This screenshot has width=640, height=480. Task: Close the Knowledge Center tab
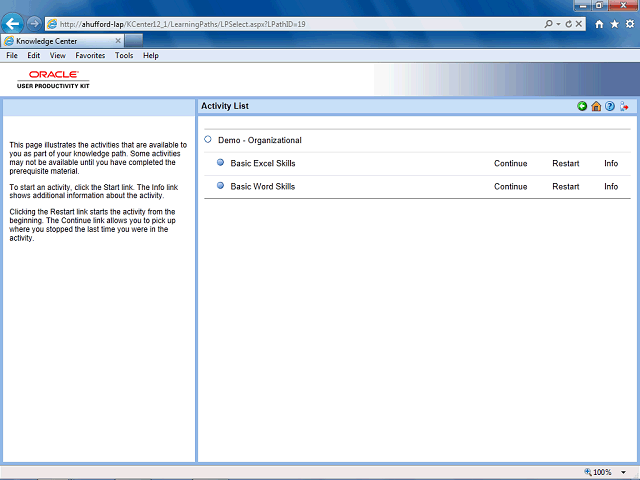[x=118, y=41]
